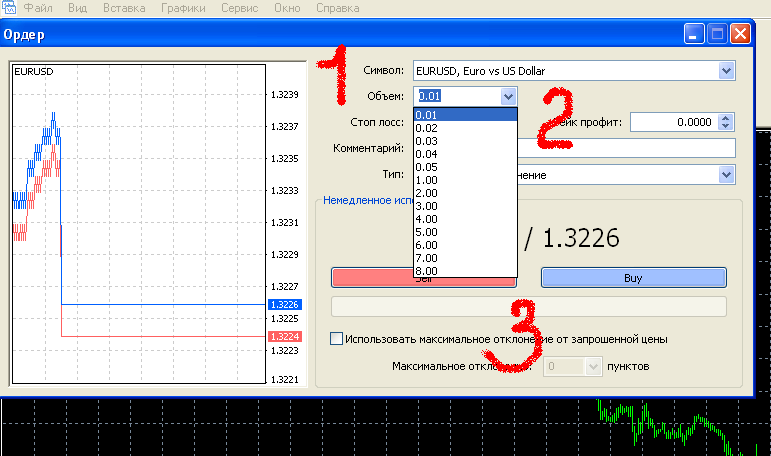Image resolution: width=771 pixels, height=456 pixels.
Task: Open the Окно menu
Action: (x=287, y=8)
